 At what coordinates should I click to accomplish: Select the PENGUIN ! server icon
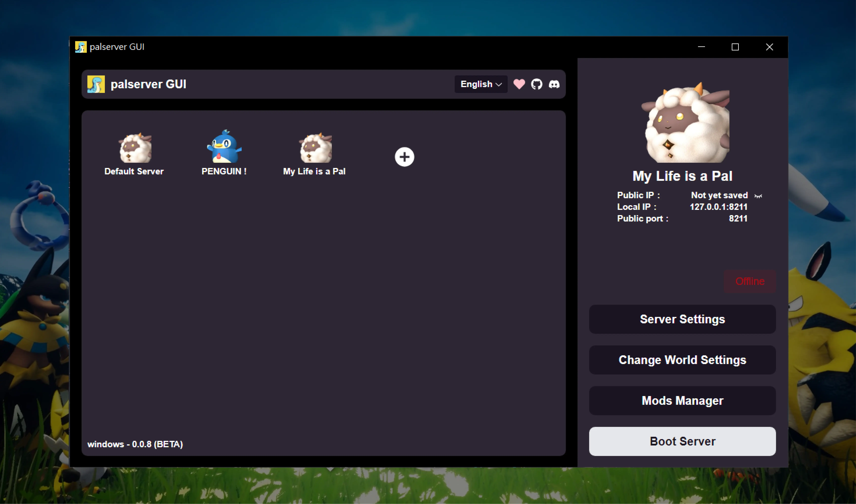point(224,146)
